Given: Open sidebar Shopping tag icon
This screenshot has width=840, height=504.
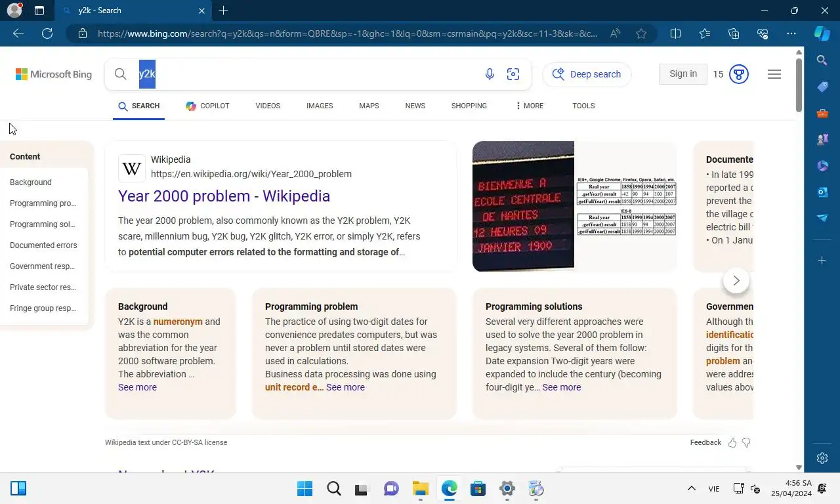Looking at the screenshot, I should [822, 87].
